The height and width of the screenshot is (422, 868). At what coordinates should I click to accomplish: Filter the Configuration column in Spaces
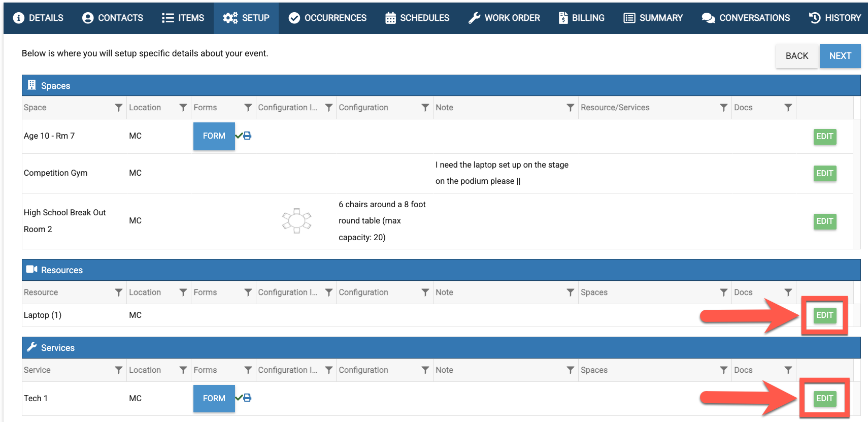(425, 108)
